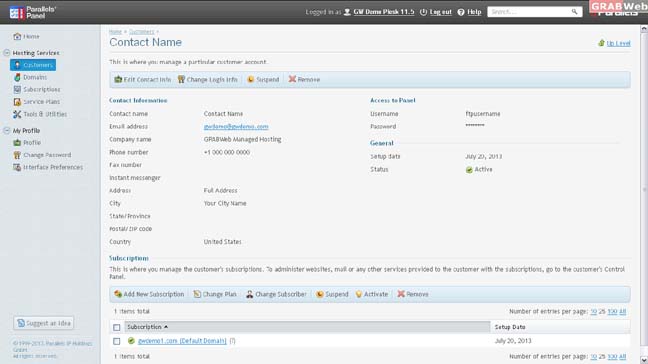Click the Interface Preferences icon

pyautogui.click(x=17, y=167)
